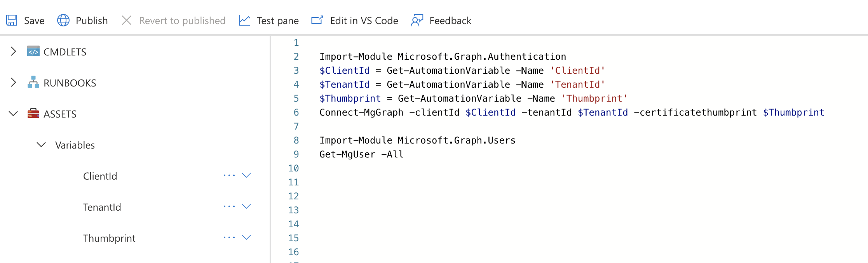
Task: Click the ASSETS briefcase icon
Action: (33, 113)
